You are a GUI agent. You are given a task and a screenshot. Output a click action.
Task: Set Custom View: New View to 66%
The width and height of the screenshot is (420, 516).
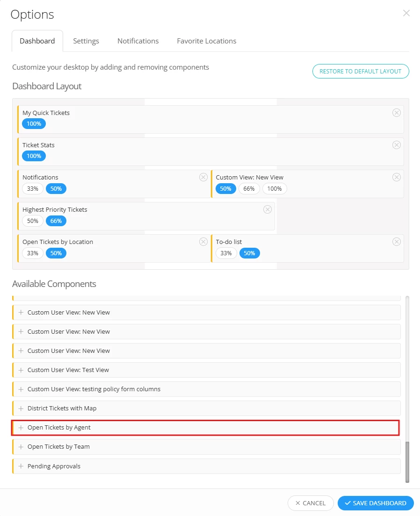pos(249,188)
